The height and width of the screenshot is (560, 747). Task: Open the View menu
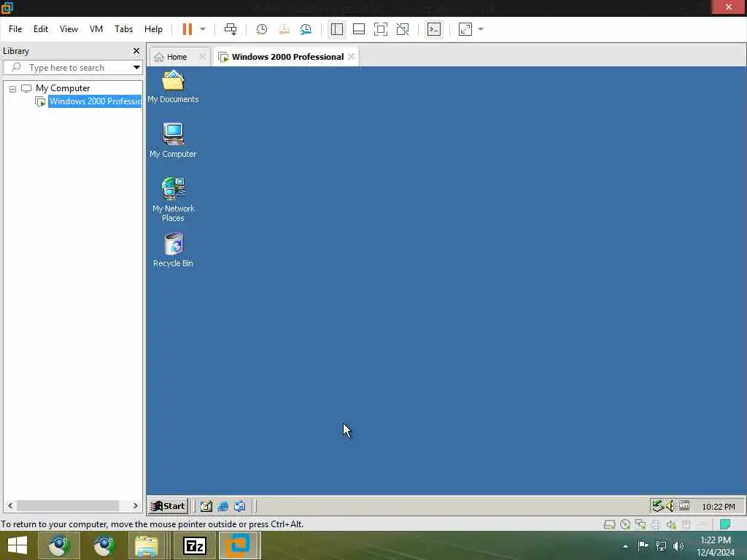coord(69,29)
